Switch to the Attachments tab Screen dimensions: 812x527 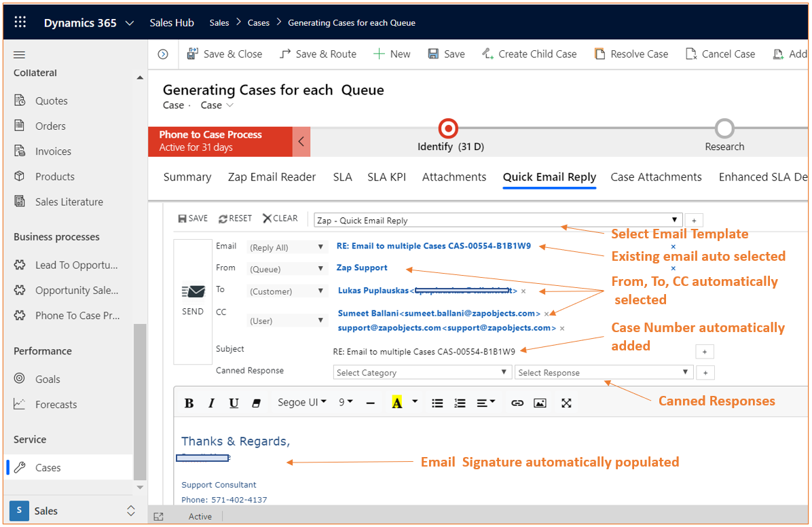click(454, 177)
